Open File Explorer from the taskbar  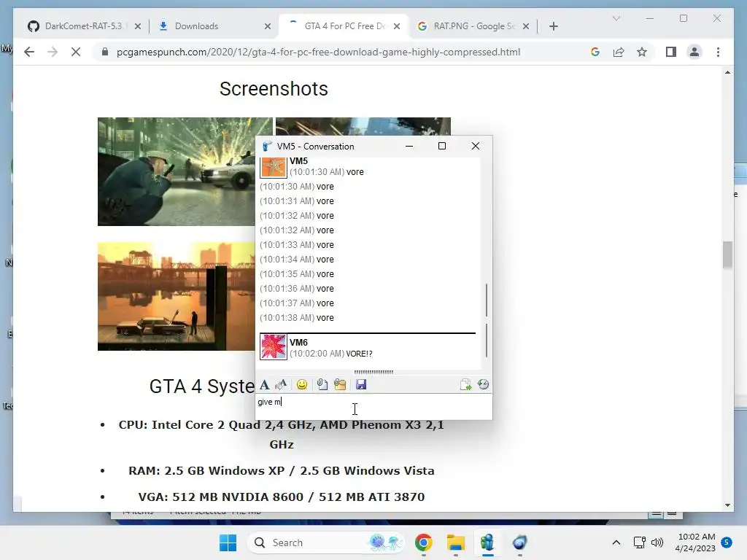point(455,542)
